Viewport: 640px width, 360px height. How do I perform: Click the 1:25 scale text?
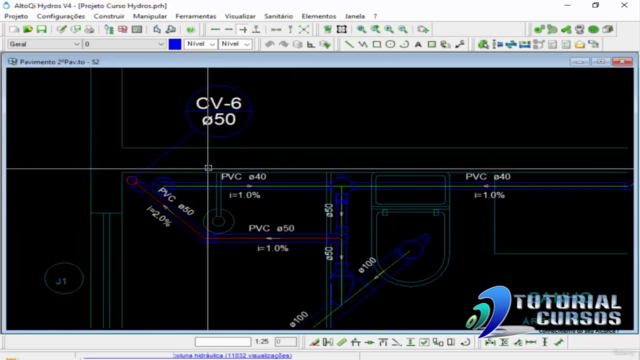tap(262, 342)
